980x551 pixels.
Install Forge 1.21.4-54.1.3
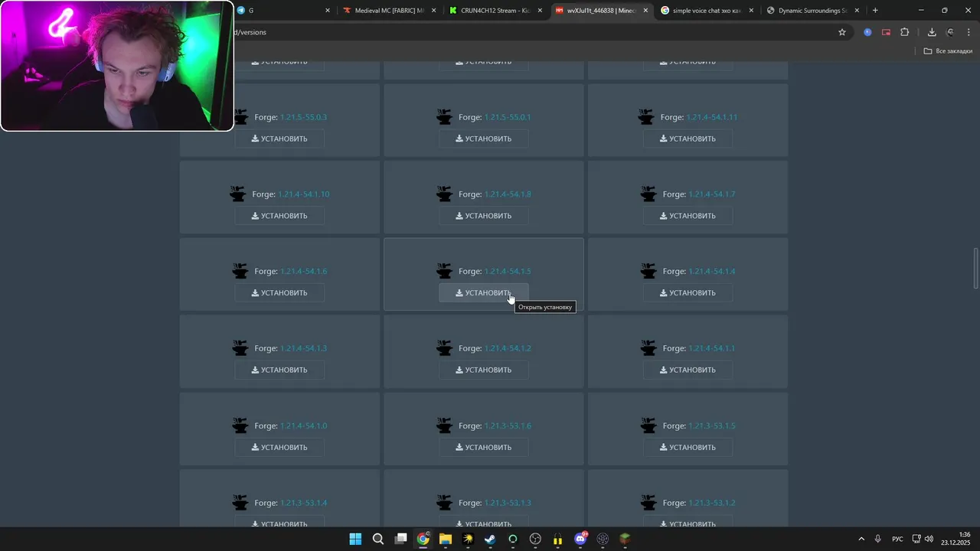pyautogui.click(x=279, y=370)
